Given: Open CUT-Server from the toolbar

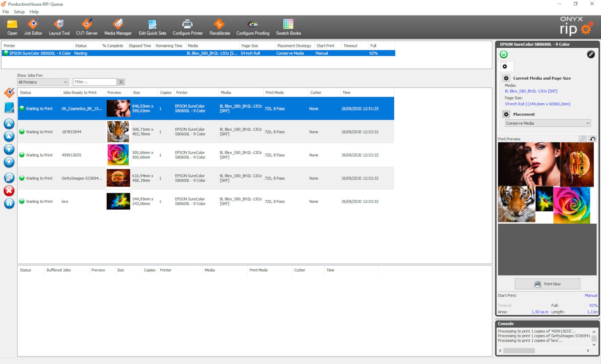Looking at the screenshot, I should (x=87, y=27).
